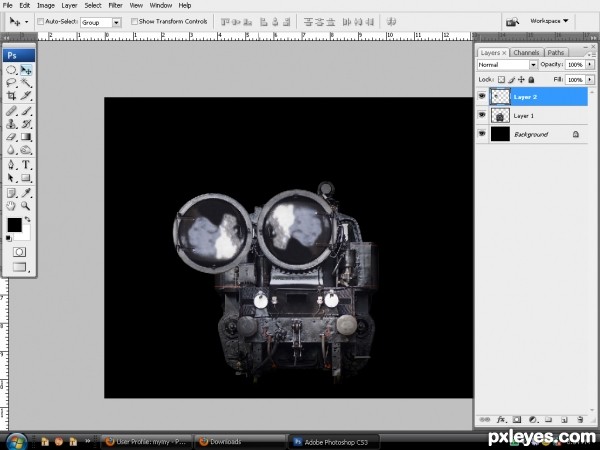Select the Eyedropper tool

click(26, 193)
